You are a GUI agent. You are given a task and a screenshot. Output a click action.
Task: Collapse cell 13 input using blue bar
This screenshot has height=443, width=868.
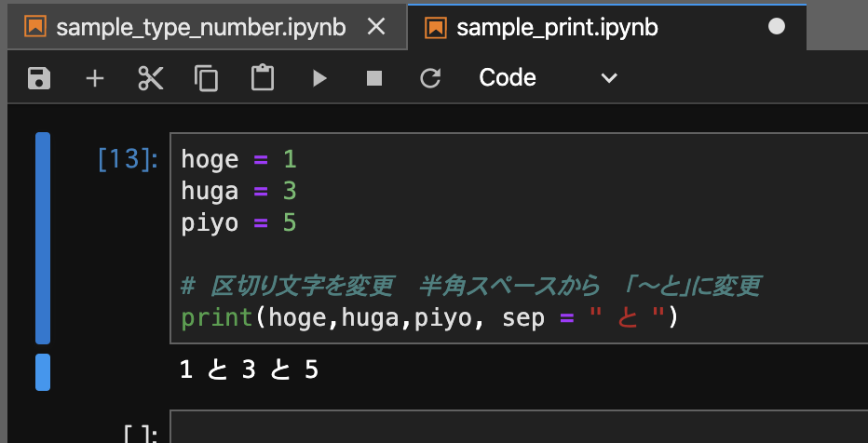point(43,238)
